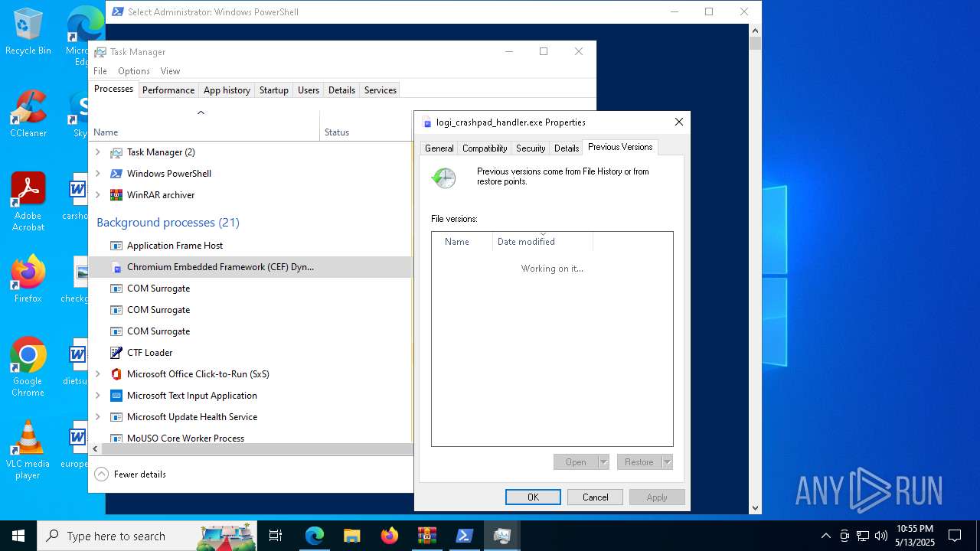The height and width of the screenshot is (551, 980).
Task: Open Details tab in Properties dialog
Action: pyautogui.click(x=567, y=148)
